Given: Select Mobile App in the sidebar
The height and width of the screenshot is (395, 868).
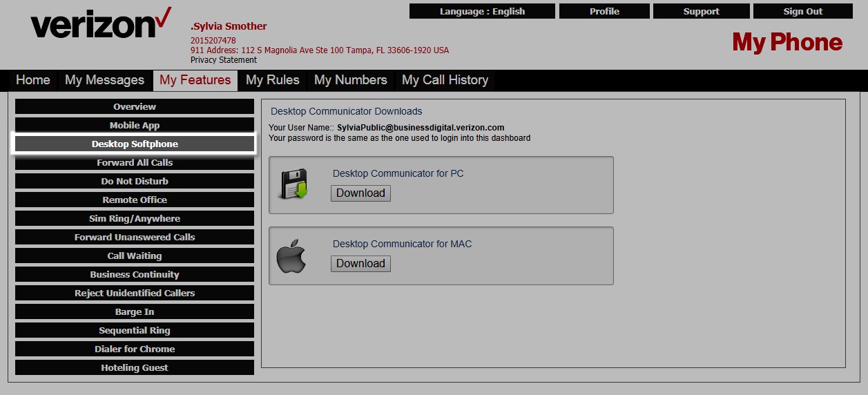Looking at the screenshot, I should [x=135, y=125].
